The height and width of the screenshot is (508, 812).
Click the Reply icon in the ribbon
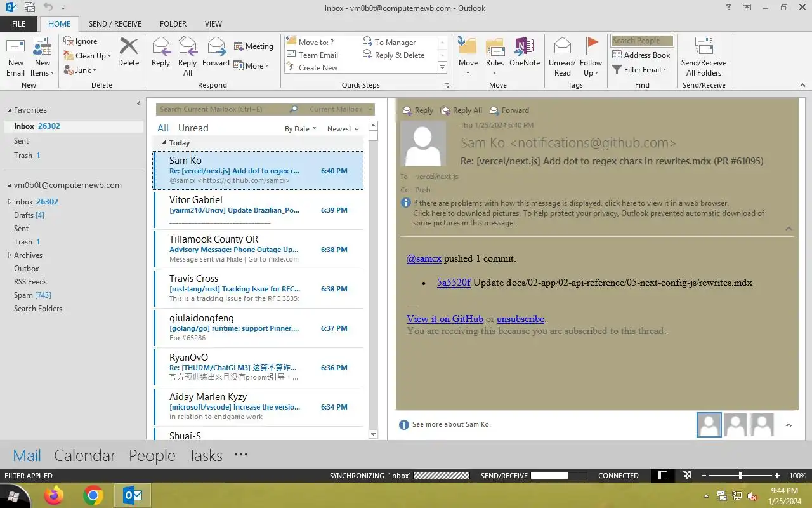coord(160,52)
